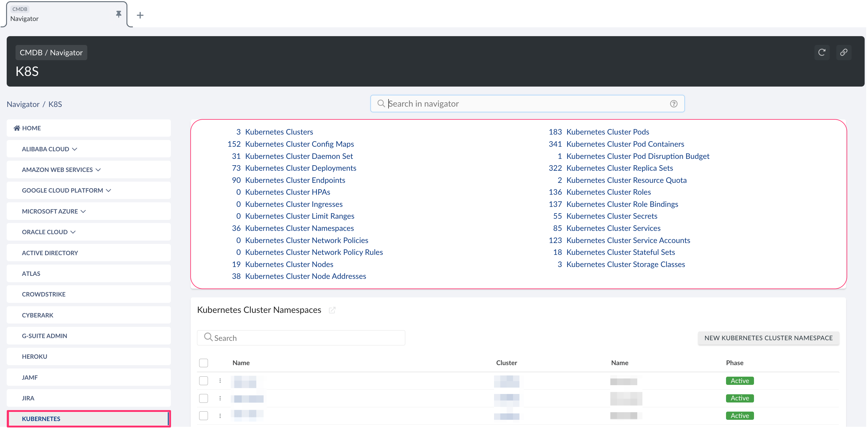Click the external link icon beside Kubernetes Cluster Namespaces
868x428 pixels.
click(x=332, y=310)
